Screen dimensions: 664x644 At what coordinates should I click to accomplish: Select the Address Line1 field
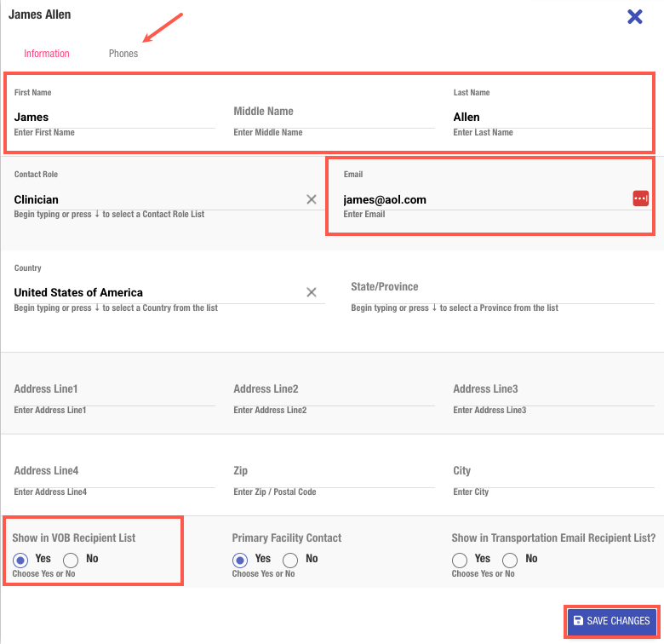click(114, 390)
